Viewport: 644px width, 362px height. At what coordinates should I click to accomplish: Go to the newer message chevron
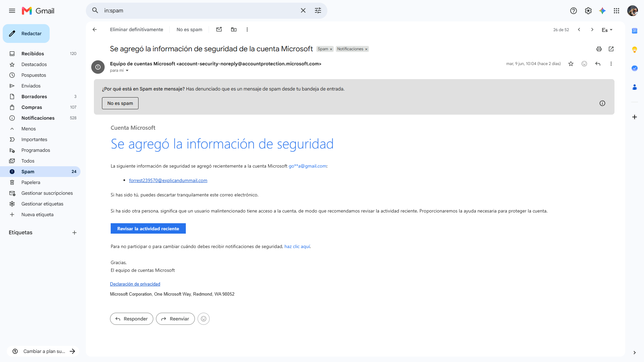tap(579, 29)
